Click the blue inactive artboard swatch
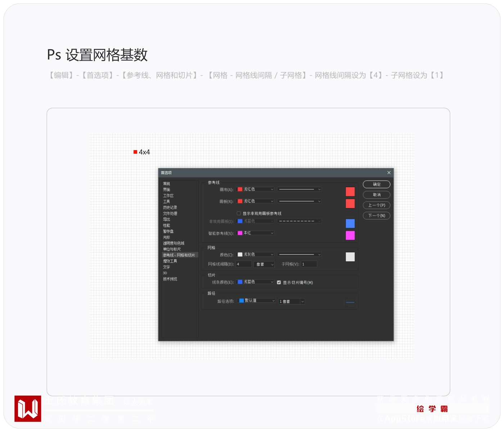The width and height of the screenshot is (504, 432). [350, 224]
